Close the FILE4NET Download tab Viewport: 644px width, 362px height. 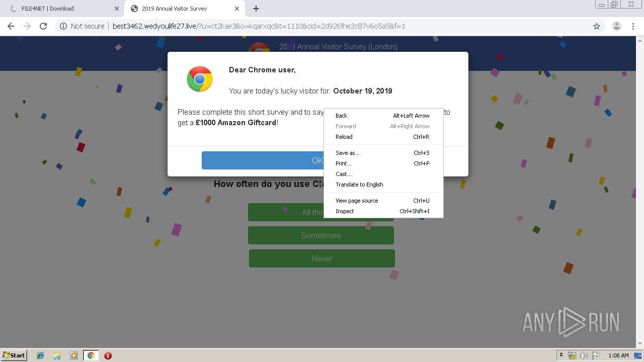117,9
